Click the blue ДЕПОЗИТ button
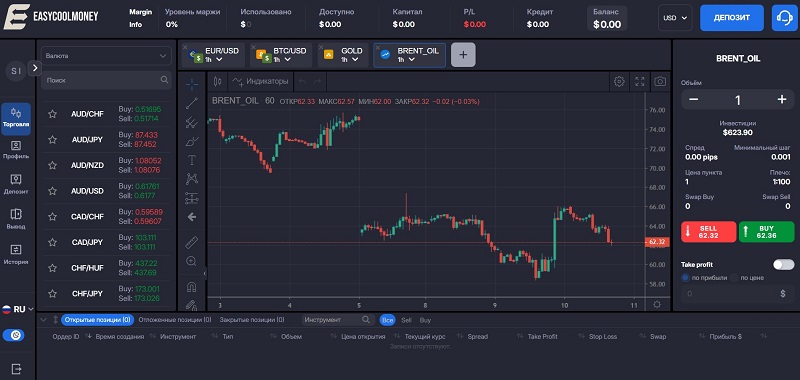The height and width of the screenshot is (380, 800). [732, 18]
